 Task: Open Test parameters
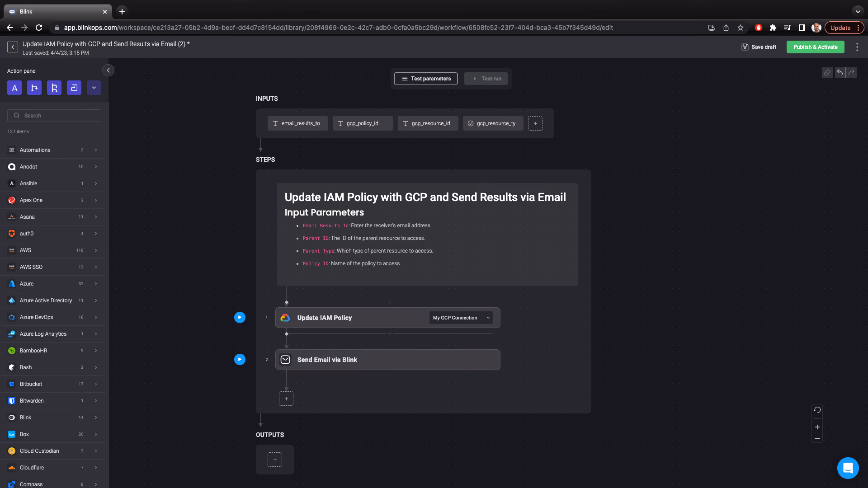coord(426,79)
